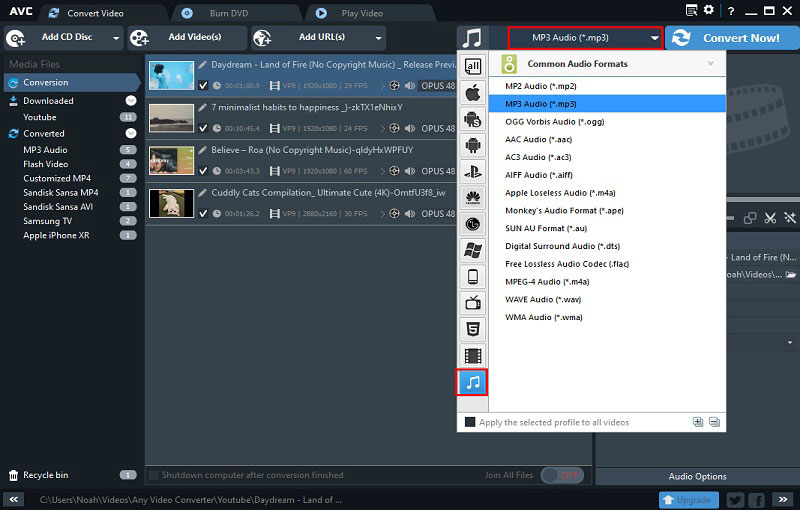Expand the Add CD Disc dropdown arrow
This screenshot has height=510, width=800.
coord(116,38)
